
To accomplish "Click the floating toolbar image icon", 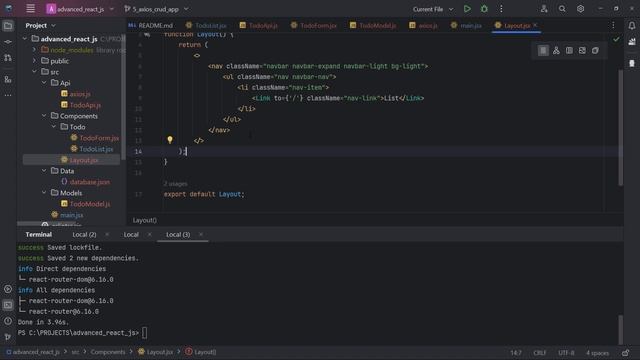I will [582, 51].
